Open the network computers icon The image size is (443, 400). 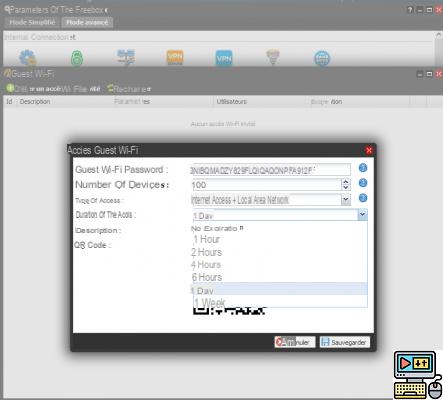pyautogui.click(x=126, y=57)
